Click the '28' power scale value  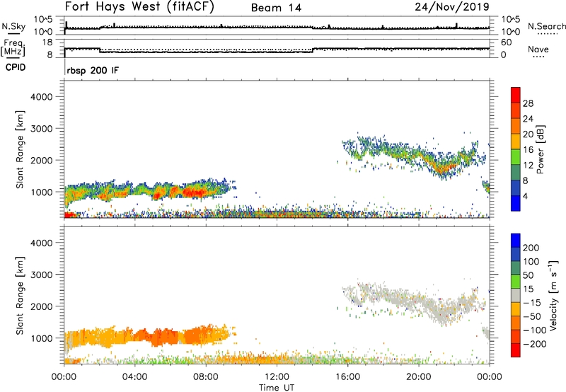coord(528,103)
